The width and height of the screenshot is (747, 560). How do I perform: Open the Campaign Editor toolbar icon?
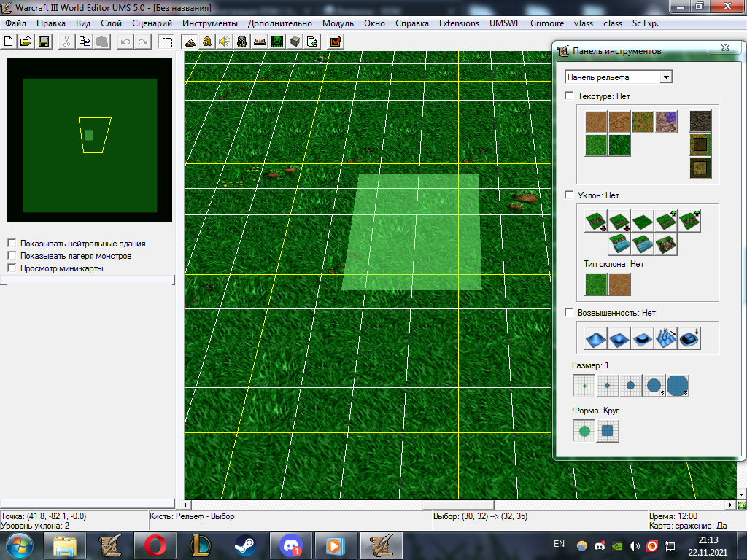(x=260, y=42)
